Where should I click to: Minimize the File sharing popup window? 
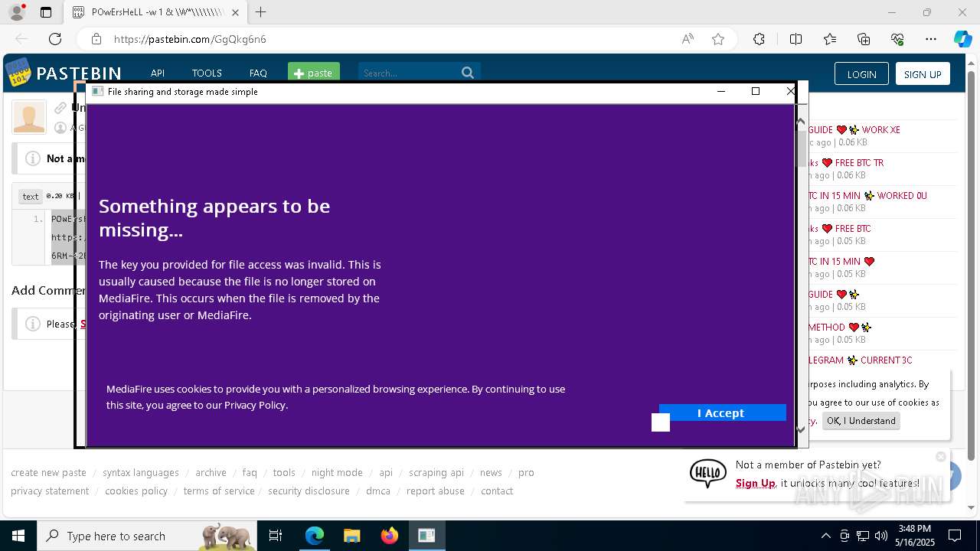pyautogui.click(x=720, y=91)
